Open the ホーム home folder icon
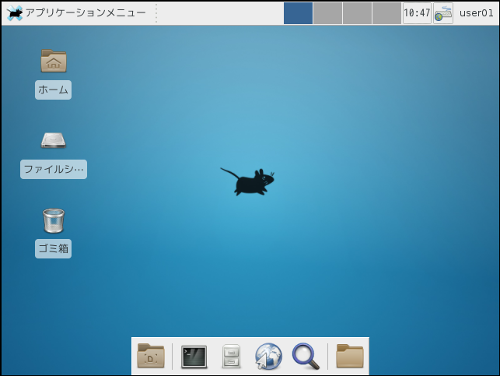This screenshot has height=376, width=500. coord(53,61)
